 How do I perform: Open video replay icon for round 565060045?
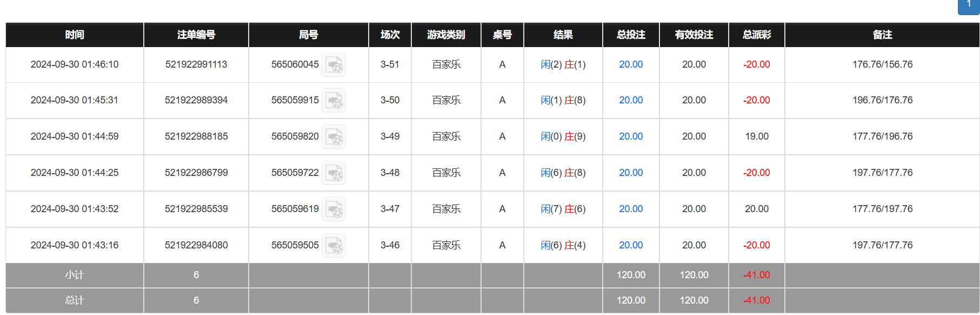[334, 65]
